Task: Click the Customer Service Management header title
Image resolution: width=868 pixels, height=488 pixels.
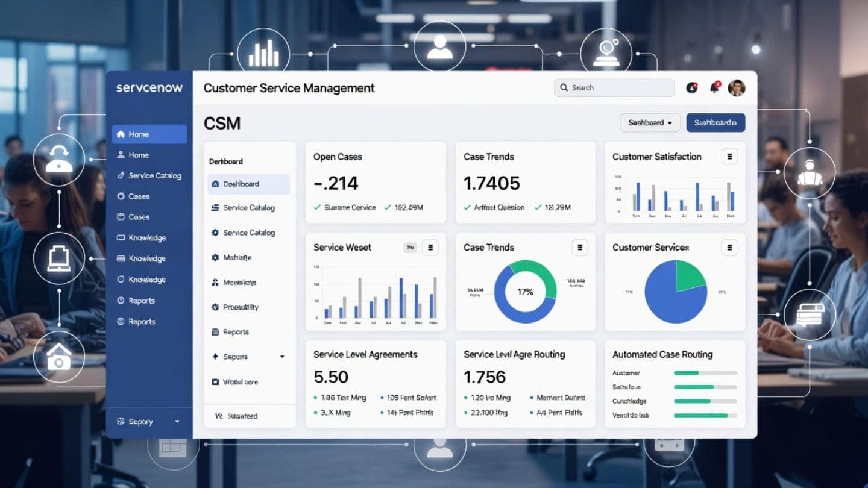Action: click(x=289, y=88)
